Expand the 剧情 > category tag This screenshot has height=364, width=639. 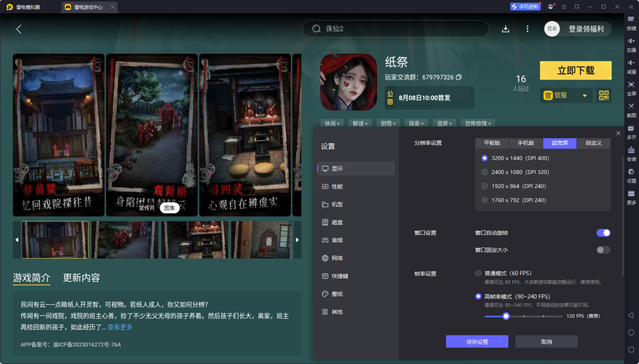389,123
